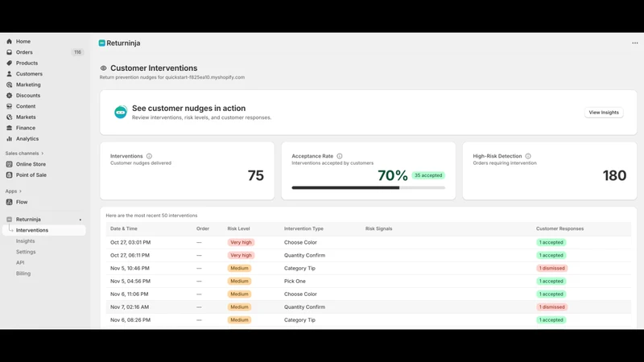644x362 pixels.
Task: Click 1 dismissed on Nov 7, 02:16 AM
Action: click(552, 307)
